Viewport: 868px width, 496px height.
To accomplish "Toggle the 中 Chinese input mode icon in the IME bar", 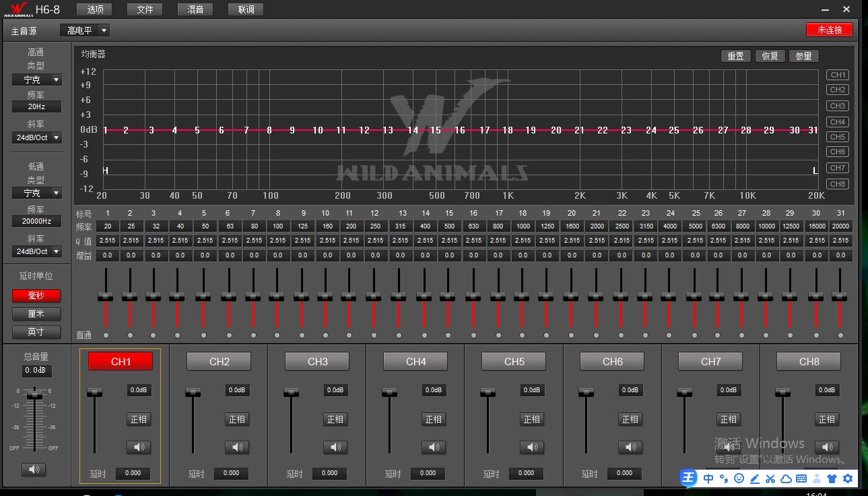I will [x=708, y=478].
